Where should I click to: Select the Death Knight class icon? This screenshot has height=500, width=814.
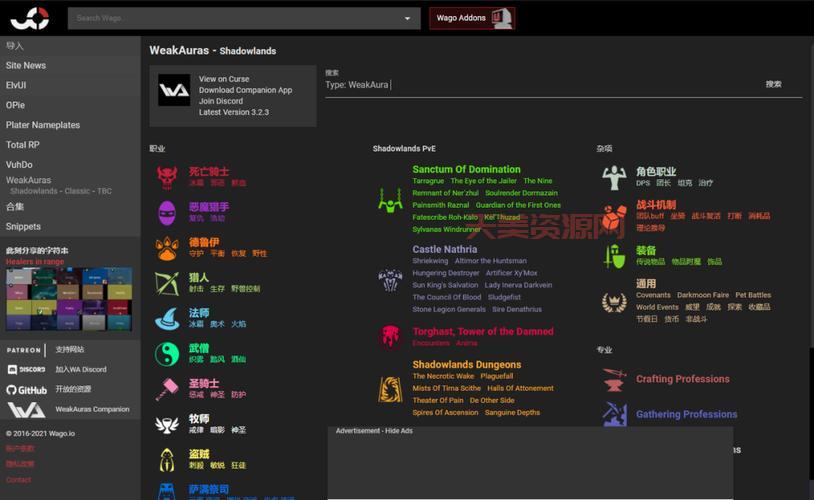[167, 177]
